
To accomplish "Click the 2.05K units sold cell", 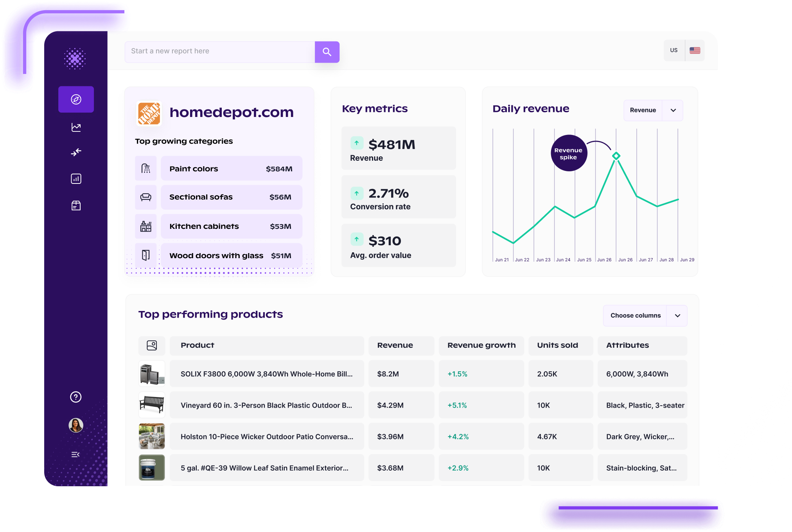I will [x=561, y=374].
